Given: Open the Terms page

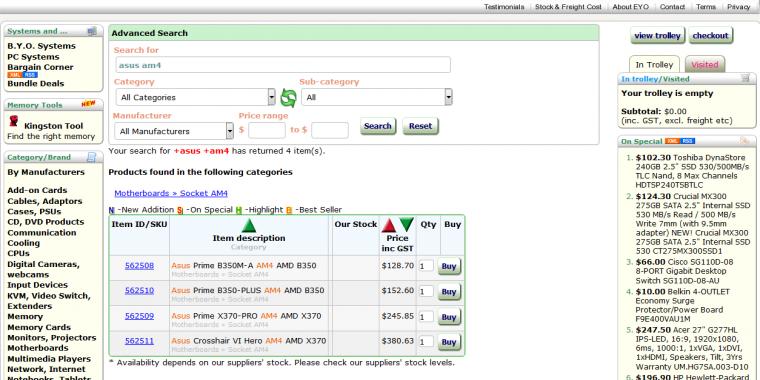Looking at the screenshot, I should [x=706, y=7].
